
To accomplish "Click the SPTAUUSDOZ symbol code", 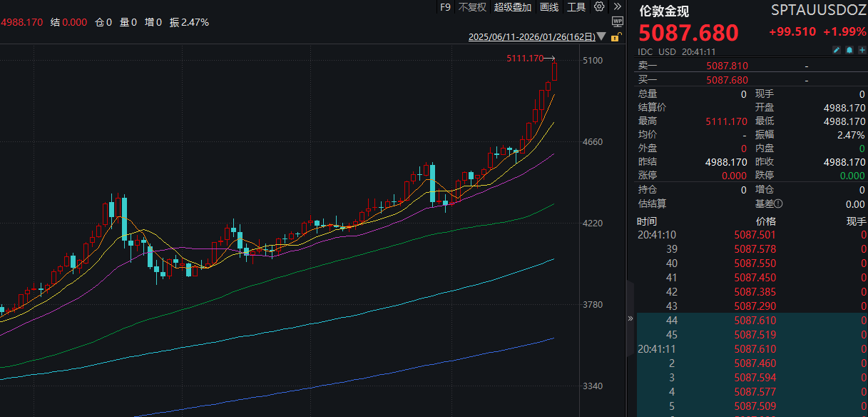I will tap(819, 11).
